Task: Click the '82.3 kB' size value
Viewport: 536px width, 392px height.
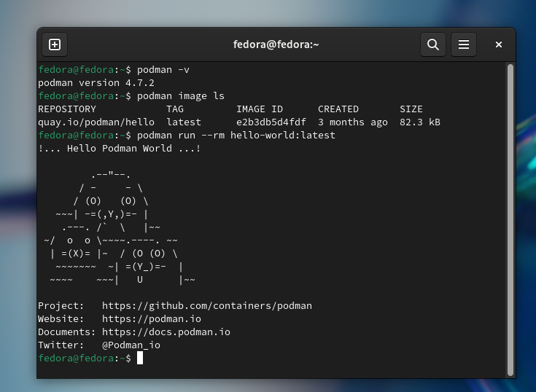Action: tap(420, 122)
